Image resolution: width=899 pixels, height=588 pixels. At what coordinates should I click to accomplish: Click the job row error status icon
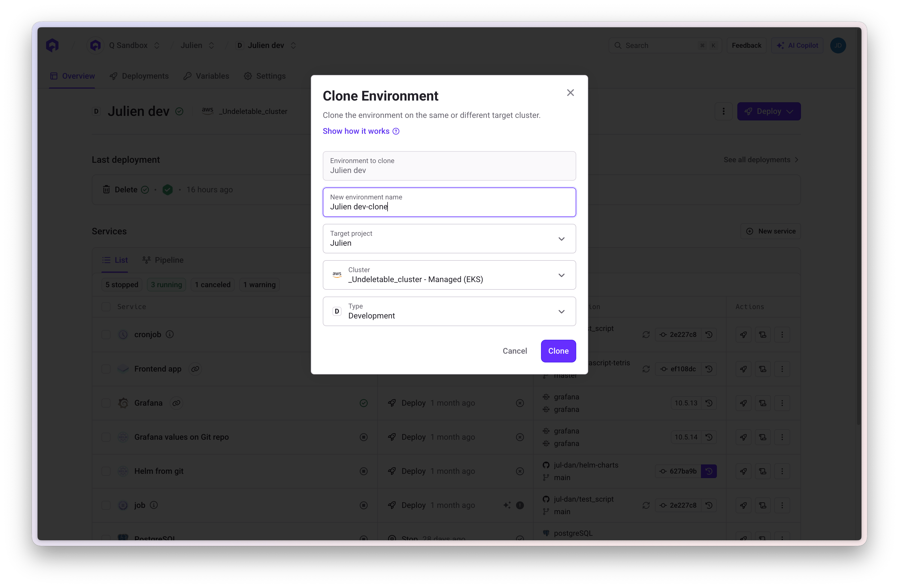[x=520, y=505]
